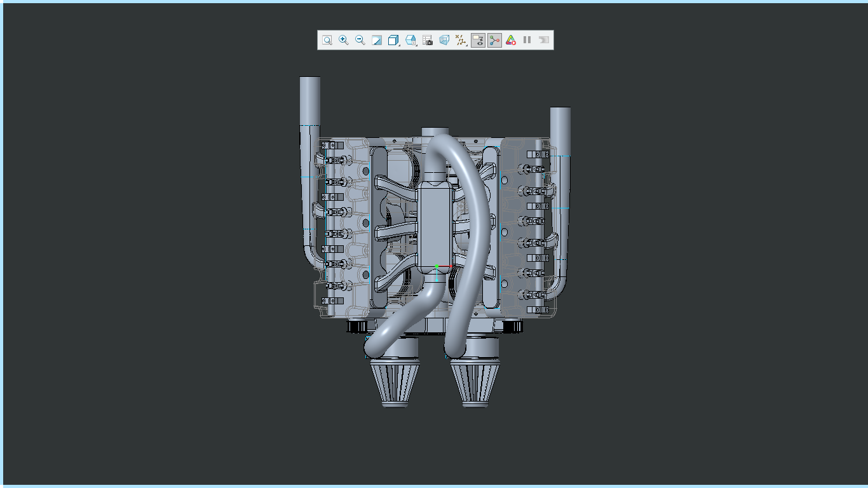The height and width of the screenshot is (488, 868).
Task: Click the Zoom In icon
Action: coord(343,40)
